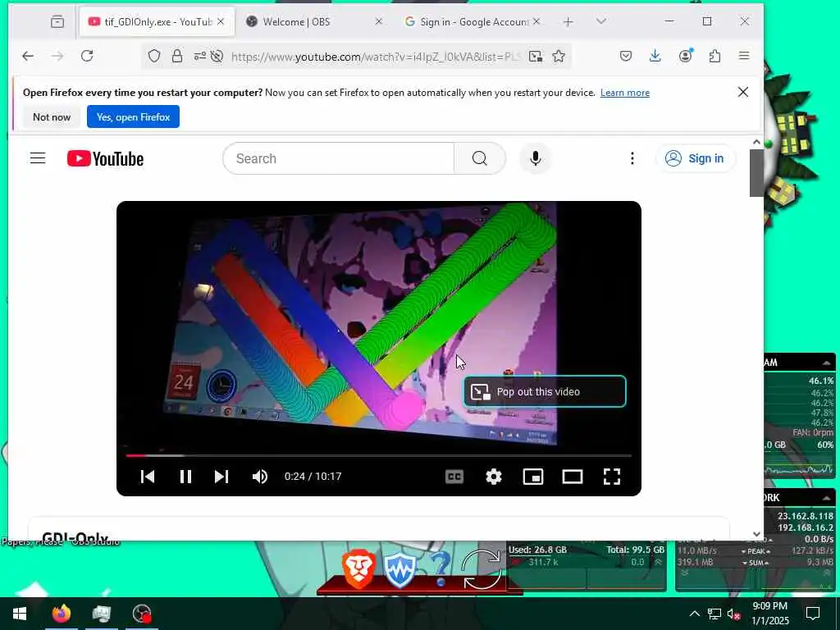Enable the miniplayer

[x=533, y=477]
